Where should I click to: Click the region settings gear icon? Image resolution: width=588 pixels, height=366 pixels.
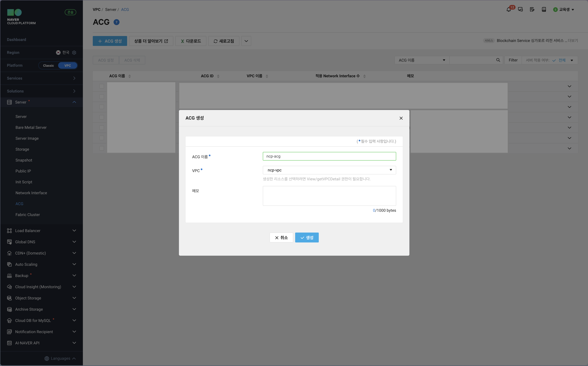tap(74, 53)
